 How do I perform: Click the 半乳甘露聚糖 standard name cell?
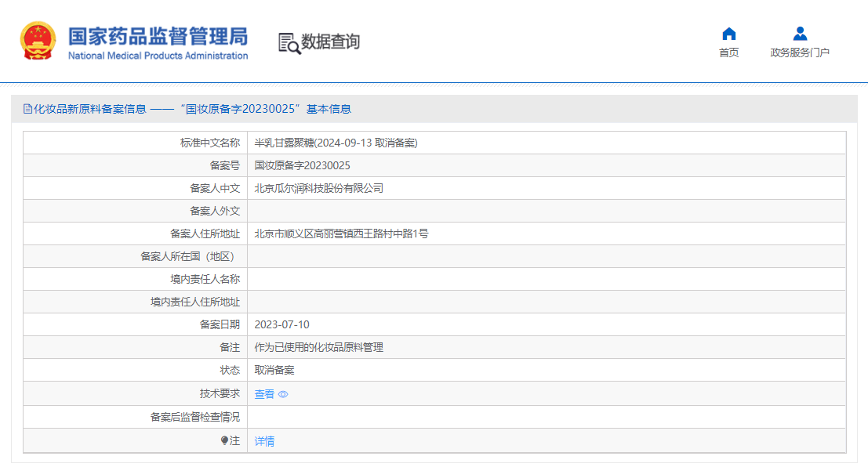336,143
